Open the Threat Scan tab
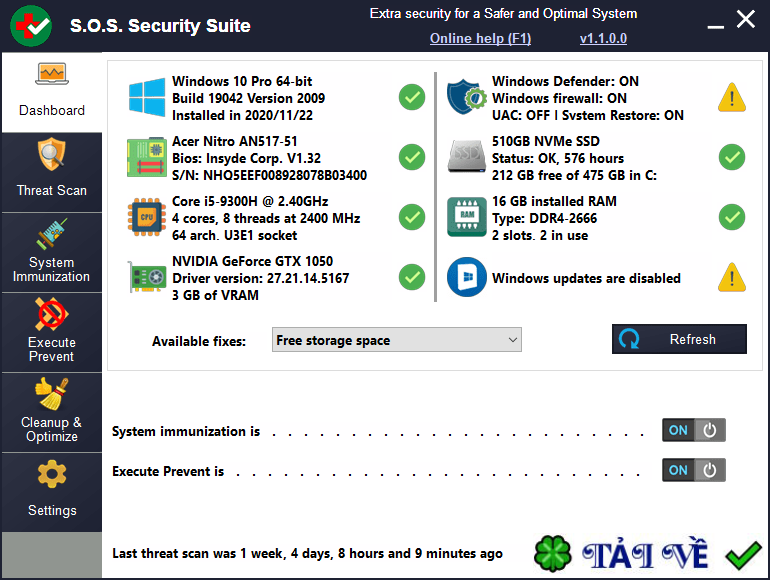The width and height of the screenshot is (770, 580). (51, 172)
